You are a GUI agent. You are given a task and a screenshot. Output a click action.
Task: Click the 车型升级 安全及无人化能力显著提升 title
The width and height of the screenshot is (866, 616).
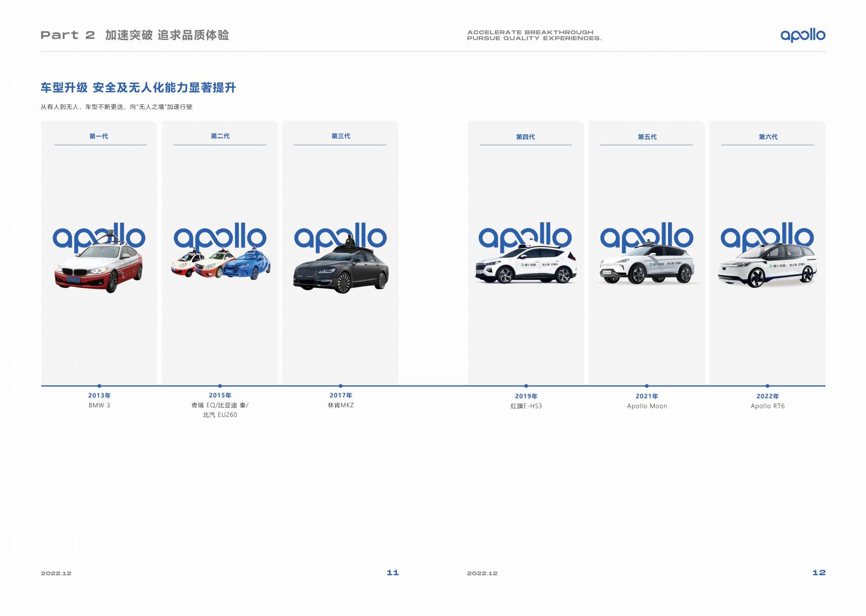[x=138, y=88]
